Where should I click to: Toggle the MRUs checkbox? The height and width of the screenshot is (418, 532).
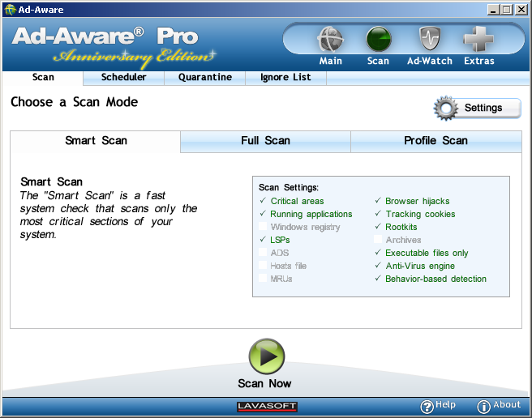(263, 279)
